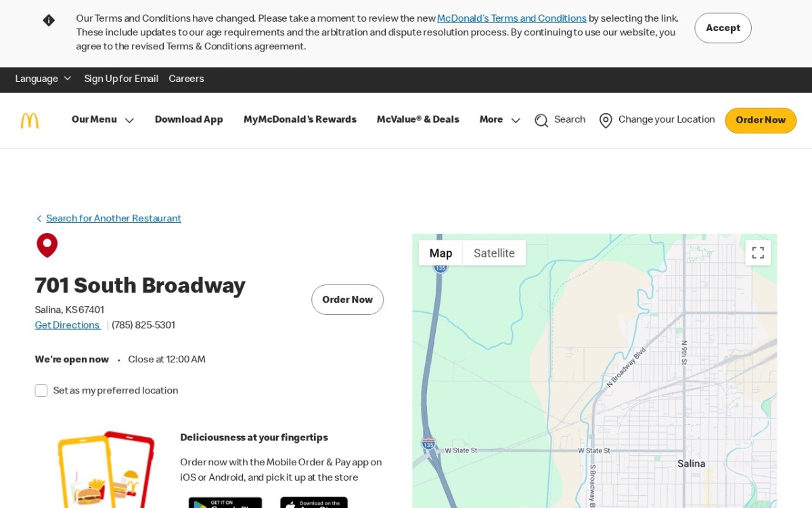This screenshot has height=508, width=812.
Task: Click the back chevron beside Search for Another Restaurant
Action: coord(39,219)
